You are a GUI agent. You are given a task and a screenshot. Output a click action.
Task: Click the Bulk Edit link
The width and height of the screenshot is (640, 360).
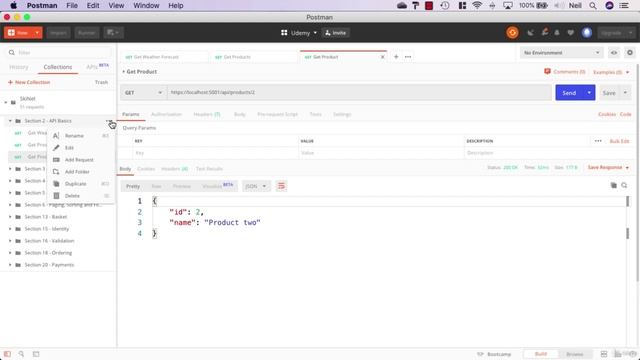pyautogui.click(x=619, y=141)
